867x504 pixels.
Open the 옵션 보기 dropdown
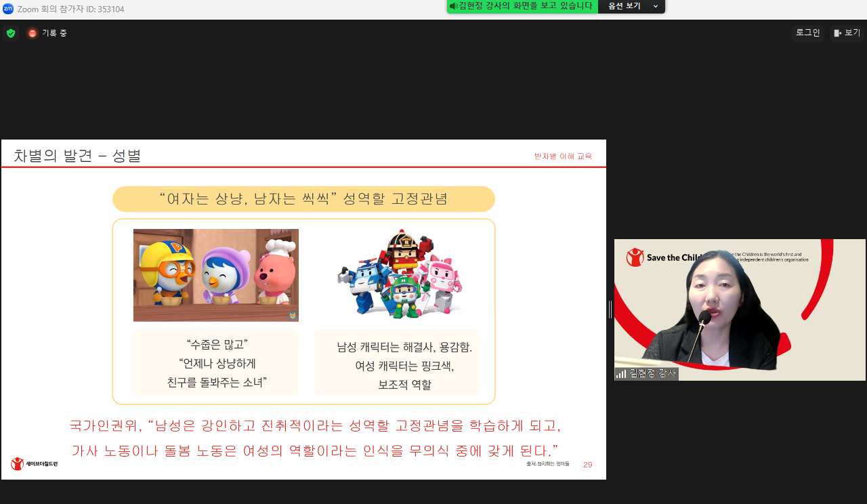point(631,6)
